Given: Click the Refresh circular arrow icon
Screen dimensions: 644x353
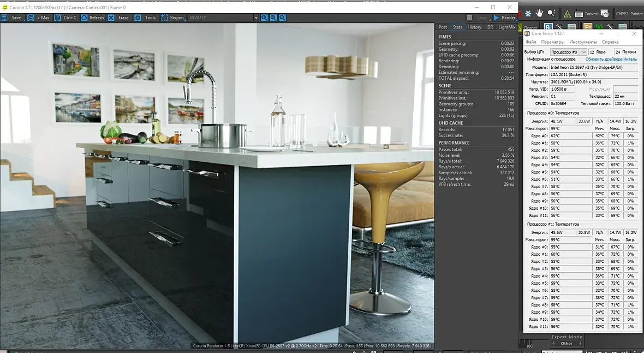Looking at the screenshot, I should click(x=84, y=17).
